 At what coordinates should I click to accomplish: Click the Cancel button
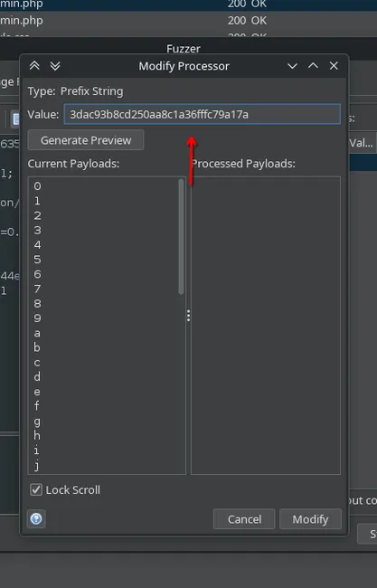(244, 519)
